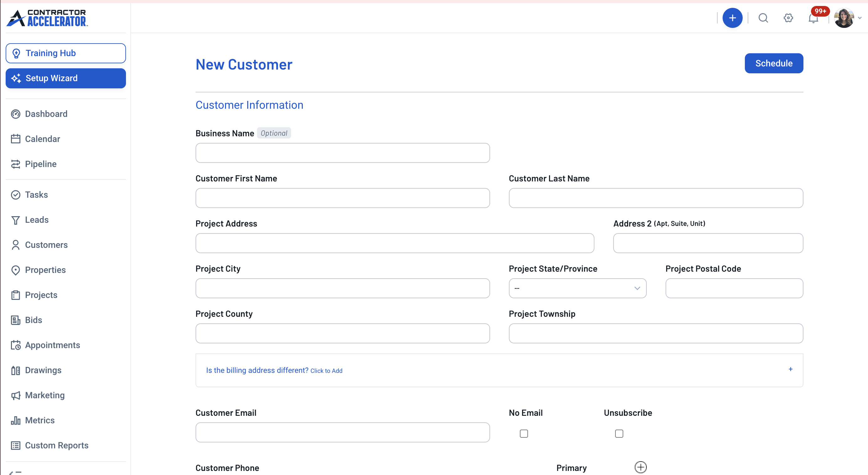This screenshot has height=475, width=868.
Task: Open the Project State/Province dropdown
Action: coord(577,288)
